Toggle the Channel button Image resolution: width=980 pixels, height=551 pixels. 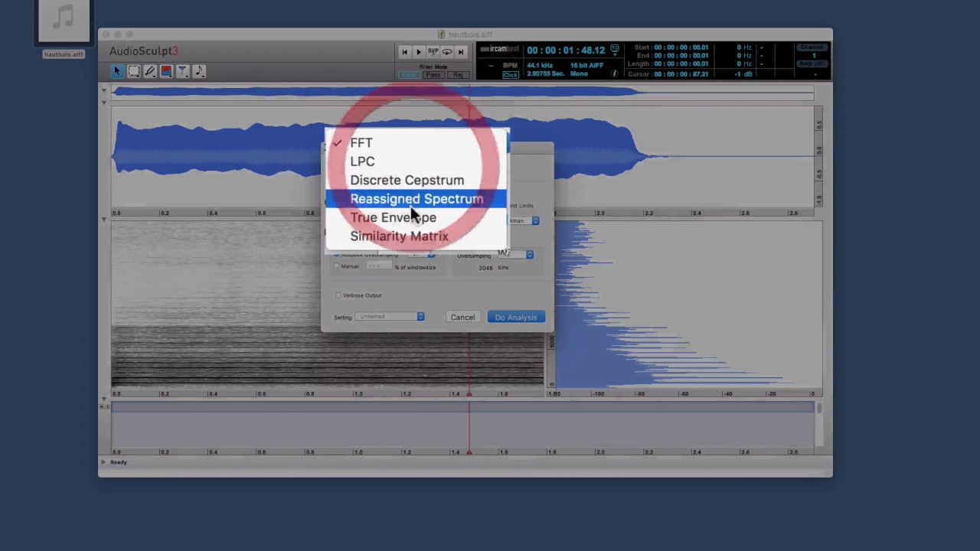tap(813, 47)
